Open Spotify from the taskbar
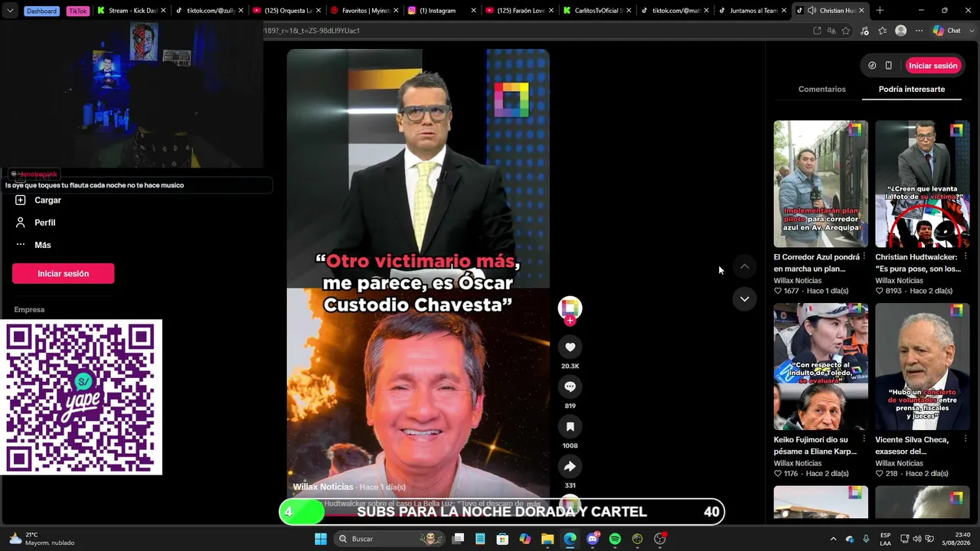The width and height of the screenshot is (980, 551). click(x=615, y=539)
